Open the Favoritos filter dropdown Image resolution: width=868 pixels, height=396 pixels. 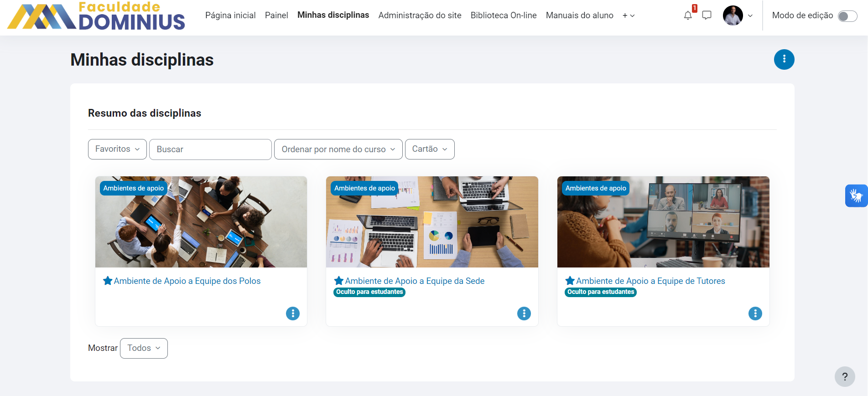117,149
